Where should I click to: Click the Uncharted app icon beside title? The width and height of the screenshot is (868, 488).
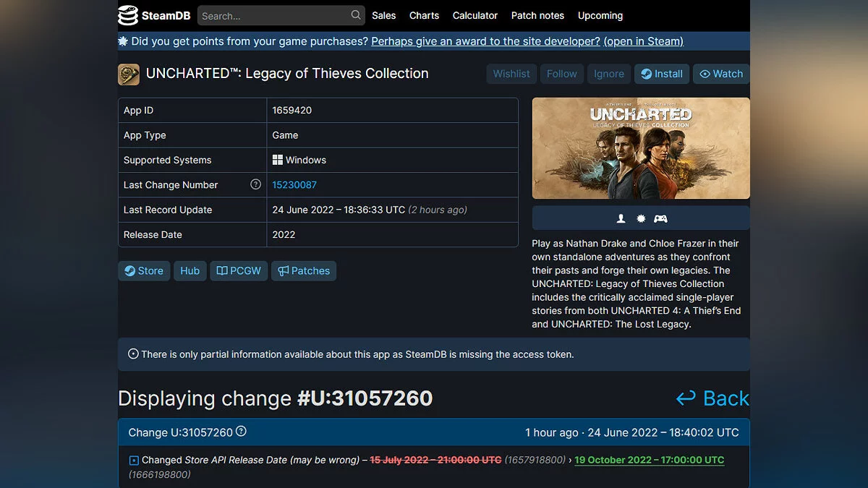pyautogui.click(x=129, y=74)
